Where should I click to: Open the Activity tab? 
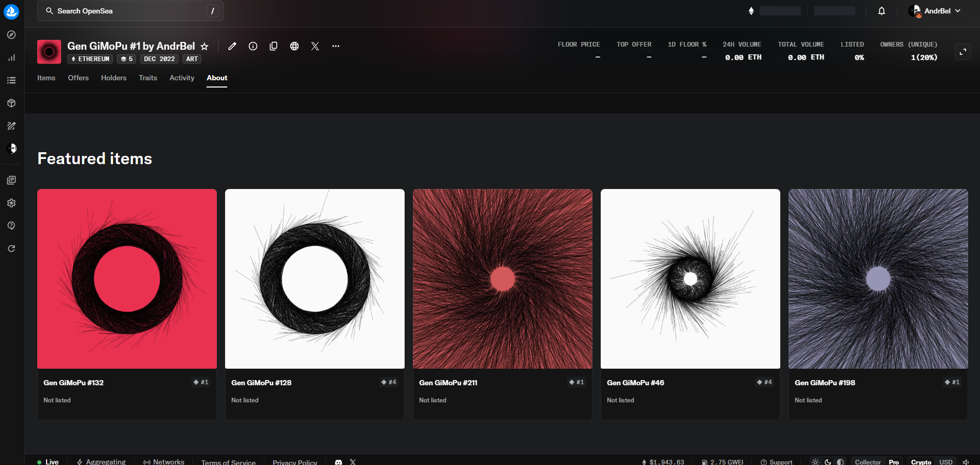click(182, 78)
